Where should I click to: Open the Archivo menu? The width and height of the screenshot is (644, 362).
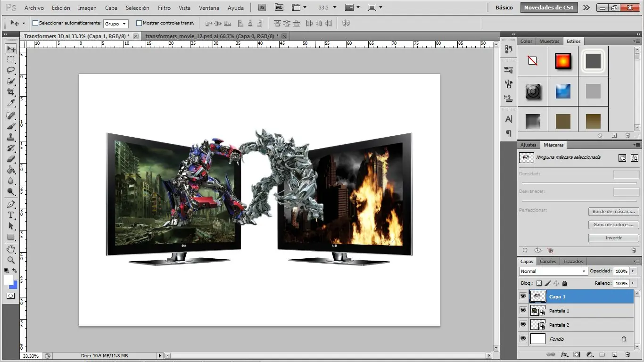(34, 8)
